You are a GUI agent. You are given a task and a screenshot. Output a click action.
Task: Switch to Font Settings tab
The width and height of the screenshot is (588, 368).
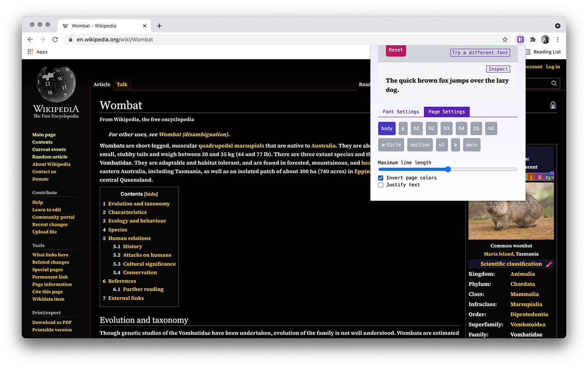(x=401, y=112)
